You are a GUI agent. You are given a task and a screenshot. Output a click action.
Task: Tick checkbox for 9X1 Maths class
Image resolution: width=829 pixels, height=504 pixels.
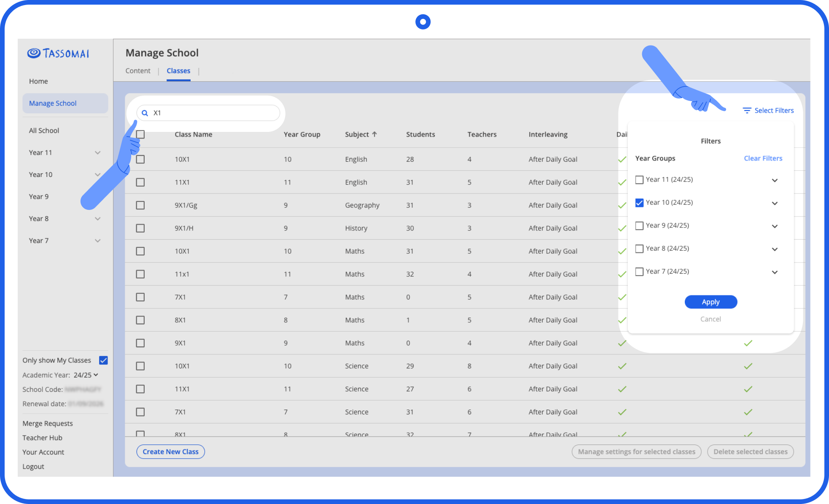(140, 343)
